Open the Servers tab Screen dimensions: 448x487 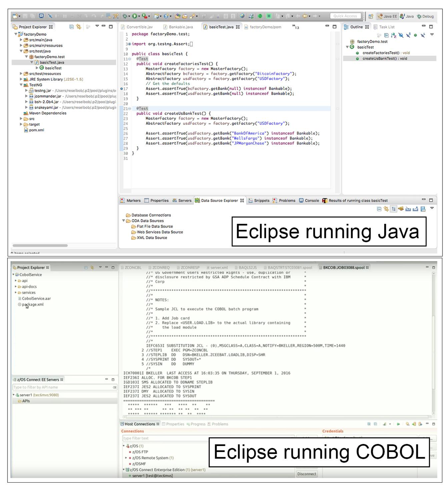[182, 200]
